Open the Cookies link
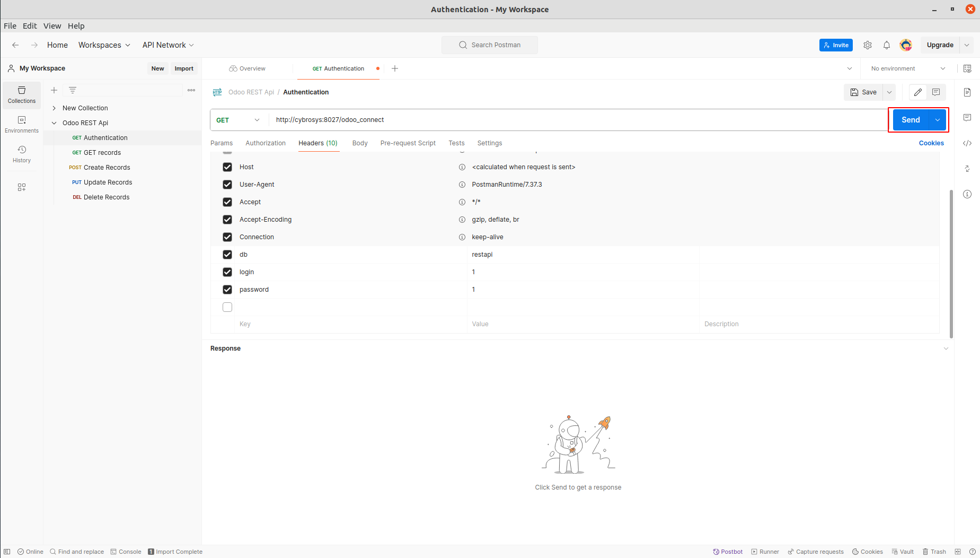980x558 pixels. (931, 143)
